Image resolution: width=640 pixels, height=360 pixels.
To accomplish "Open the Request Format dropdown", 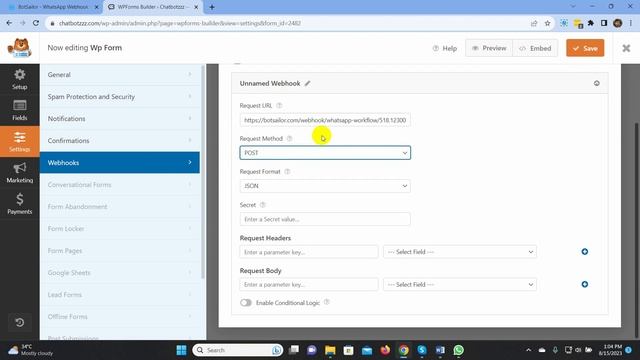I will click(325, 186).
